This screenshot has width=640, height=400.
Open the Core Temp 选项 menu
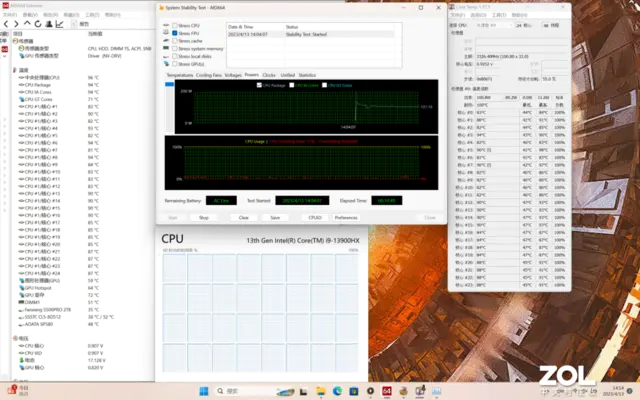tap(478, 15)
